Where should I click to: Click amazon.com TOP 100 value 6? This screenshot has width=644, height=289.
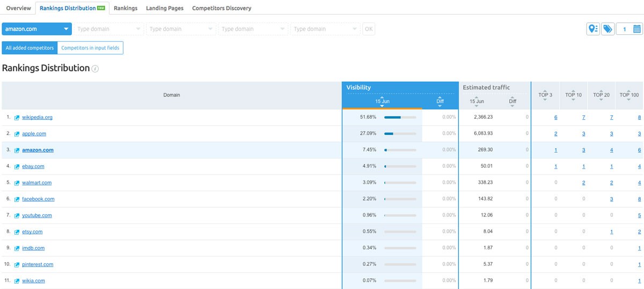click(x=639, y=150)
